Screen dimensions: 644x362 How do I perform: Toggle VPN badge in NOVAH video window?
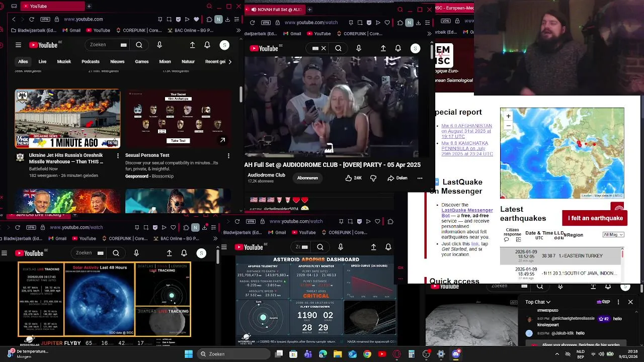(266, 23)
